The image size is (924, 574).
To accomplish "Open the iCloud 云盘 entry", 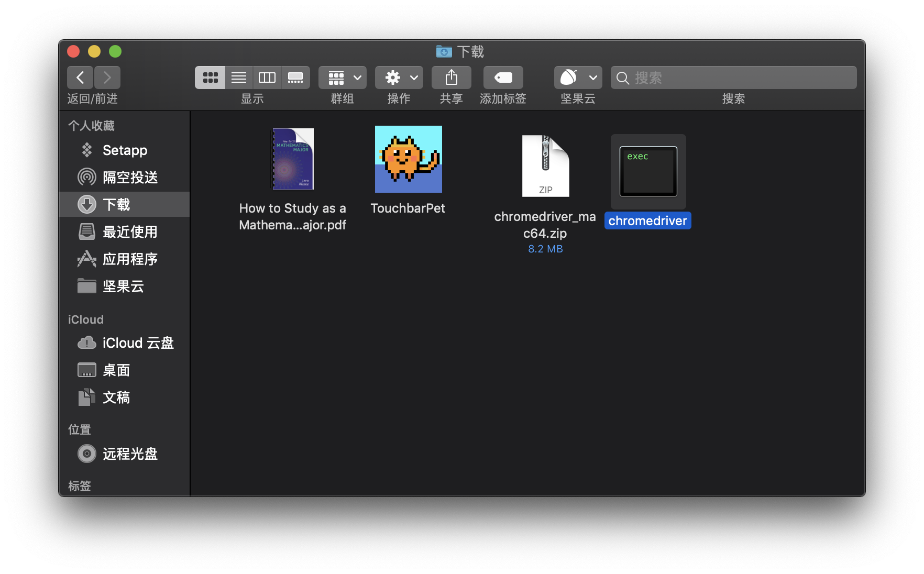I will (138, 343).
